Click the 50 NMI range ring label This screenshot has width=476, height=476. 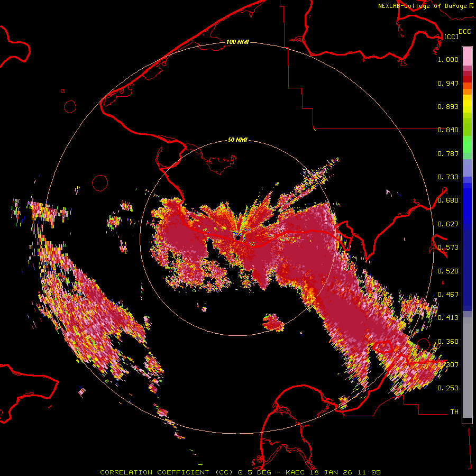(x=237, y=140)
